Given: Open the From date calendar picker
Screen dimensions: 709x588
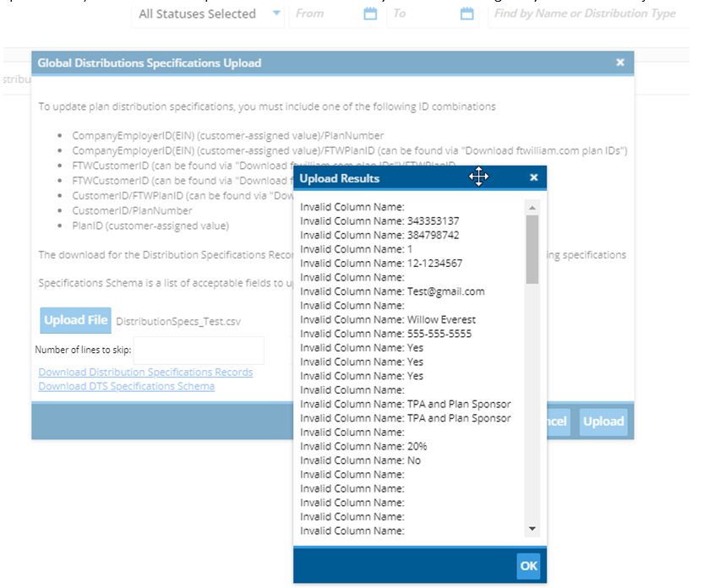Looking at the screenshot, I should [x=370, y=14].
